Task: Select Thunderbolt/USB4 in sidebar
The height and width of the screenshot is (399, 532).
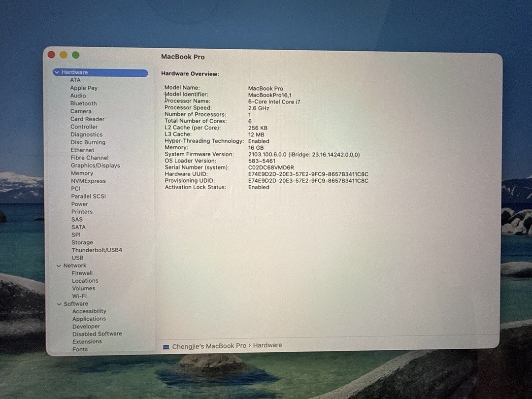Action: (x=97, y=250)
